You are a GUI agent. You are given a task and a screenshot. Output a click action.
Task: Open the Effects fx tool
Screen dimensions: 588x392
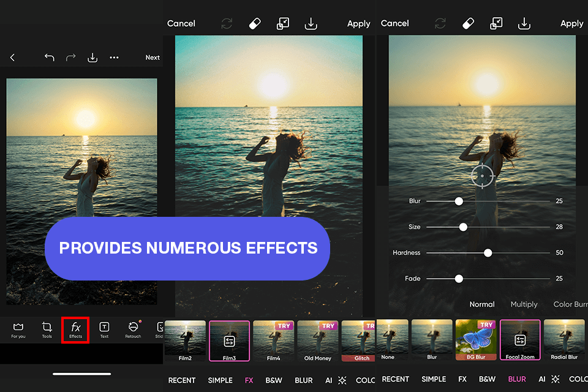tap(75, 330)
